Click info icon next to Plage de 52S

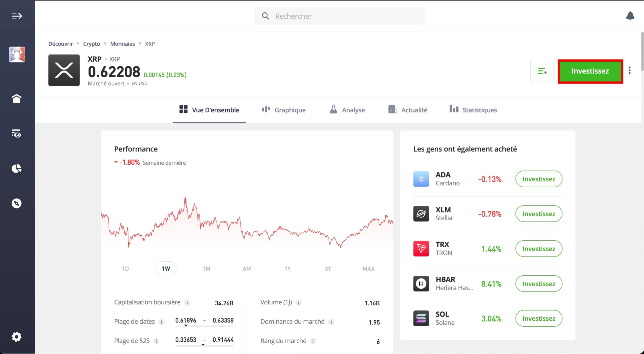(x=156, y=341)
